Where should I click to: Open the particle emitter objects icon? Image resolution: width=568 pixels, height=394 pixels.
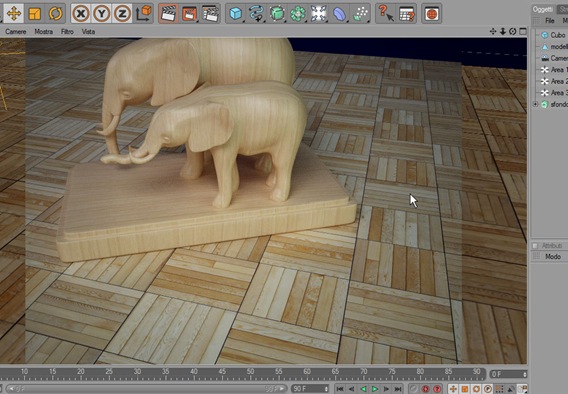[x=360, y=14]
